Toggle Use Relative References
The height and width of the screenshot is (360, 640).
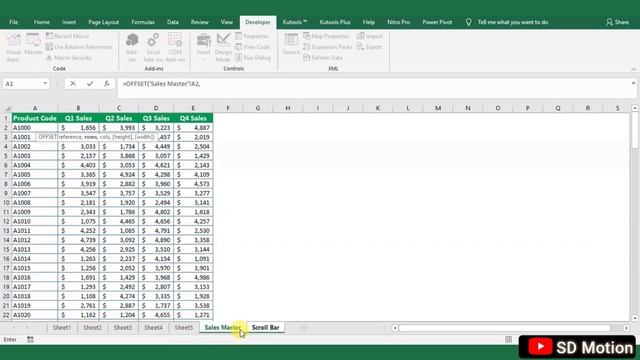click(x=79, y=47)
